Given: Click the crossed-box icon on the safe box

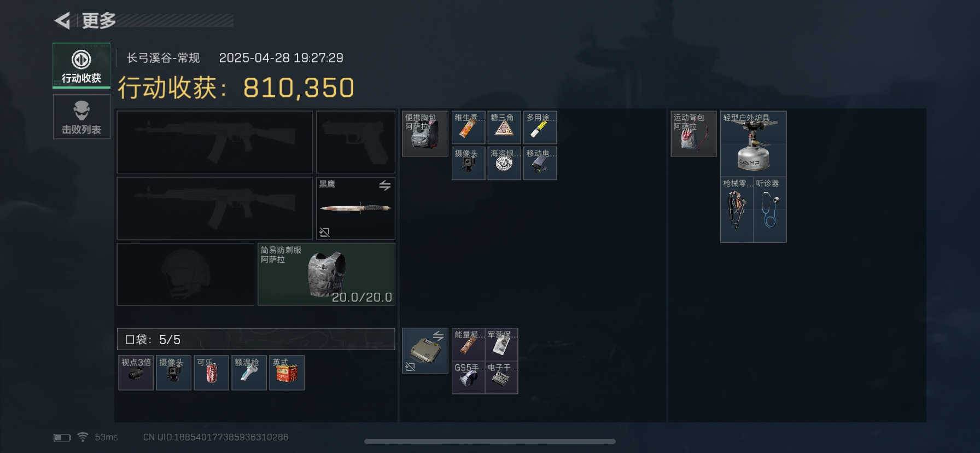Looking at the screenshot, I should pyautogui.click(x=410, y=367).
